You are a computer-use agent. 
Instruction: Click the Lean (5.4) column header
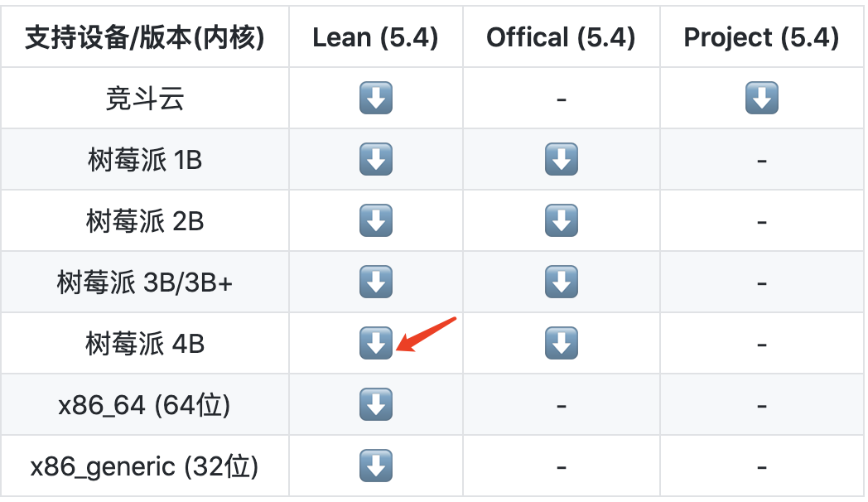coord(375,37)
